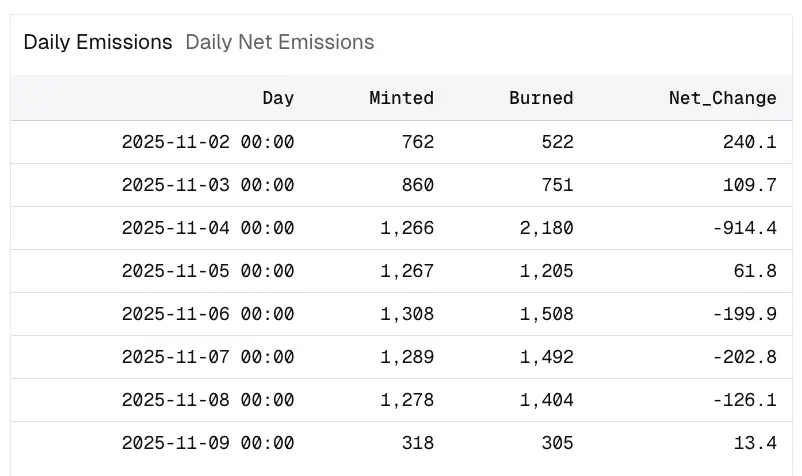
Task: Click the 2025-11-04 00:00 day cell
Action: [x=208, y=228]
